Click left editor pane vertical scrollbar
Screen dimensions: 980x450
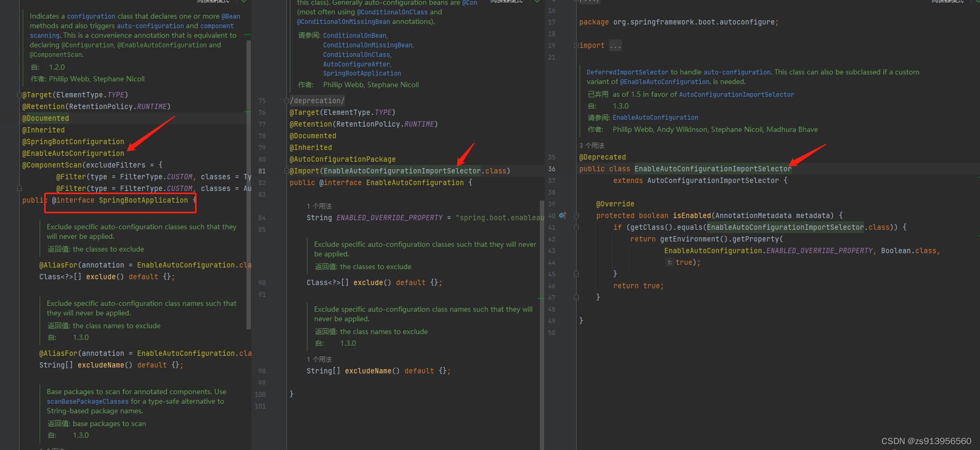pos(249,184)
